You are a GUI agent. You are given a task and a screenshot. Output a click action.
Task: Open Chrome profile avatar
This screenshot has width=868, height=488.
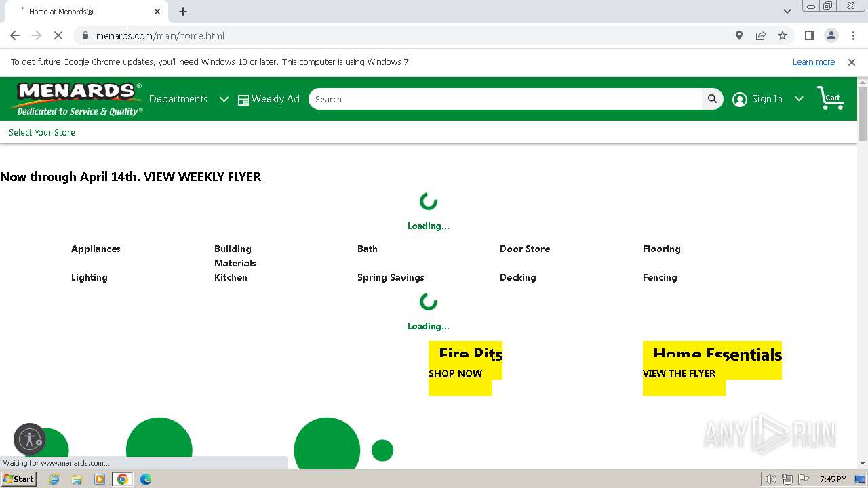tap(831, 35)
